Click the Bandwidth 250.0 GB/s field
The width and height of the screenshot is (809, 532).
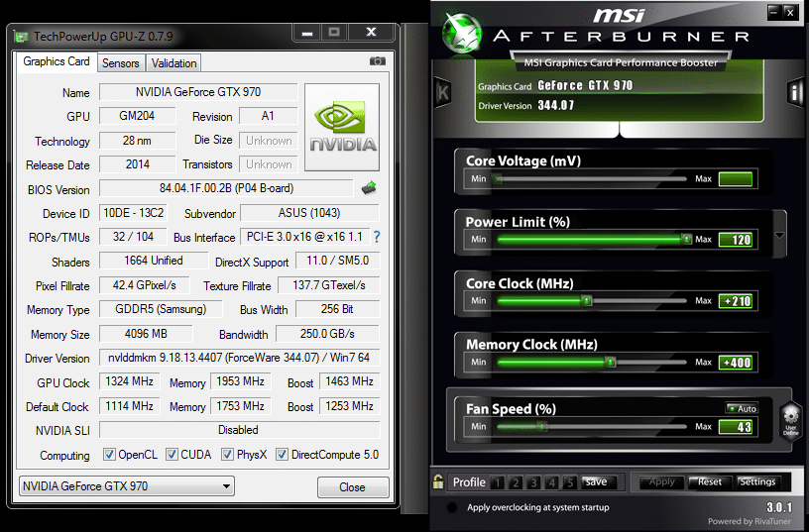(327, 334)
